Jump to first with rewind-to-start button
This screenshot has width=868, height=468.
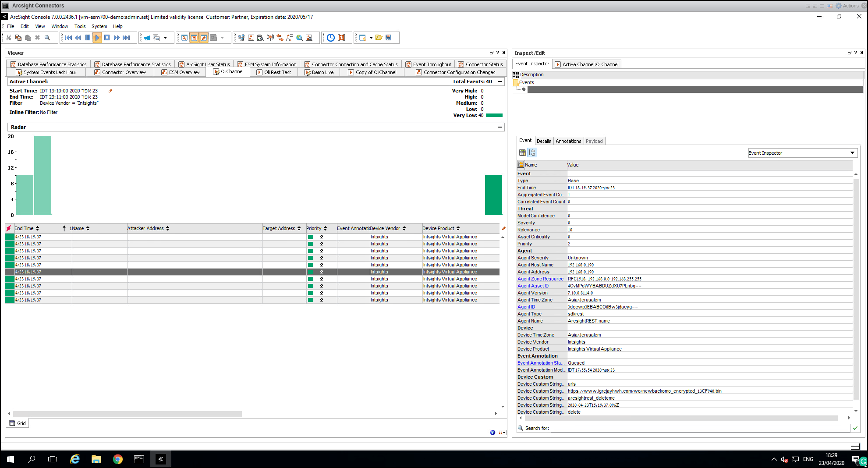point(68,38)
